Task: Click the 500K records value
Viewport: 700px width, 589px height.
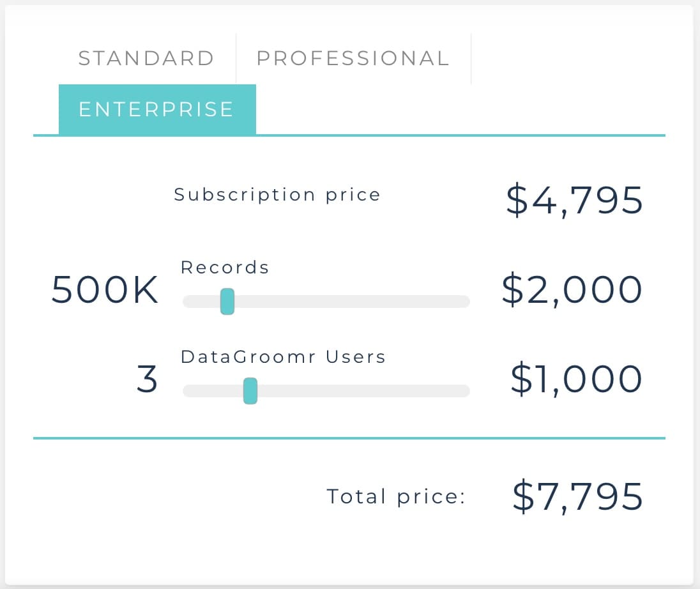Action: (x=105, y=290)
